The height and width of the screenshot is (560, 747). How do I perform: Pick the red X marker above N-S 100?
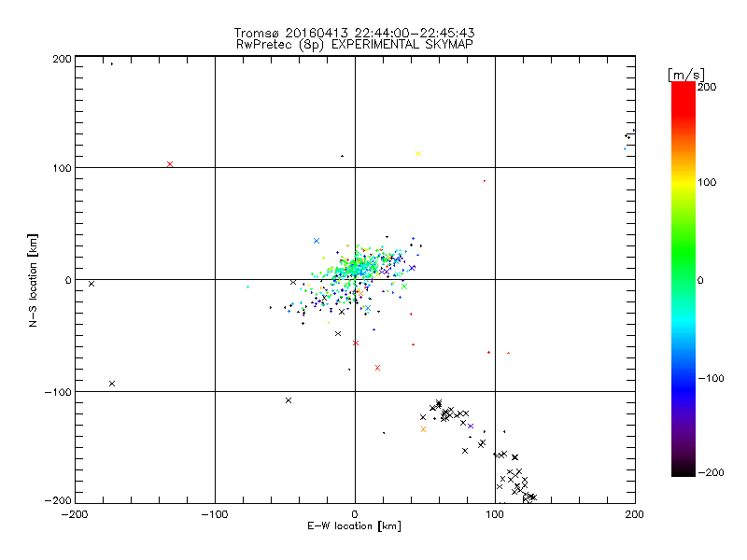pos(170,164)
